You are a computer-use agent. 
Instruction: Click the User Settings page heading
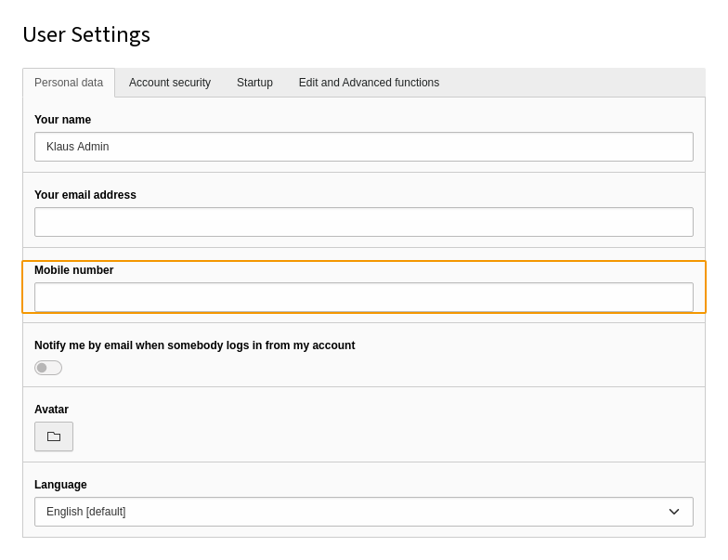(x=86, y=34)
